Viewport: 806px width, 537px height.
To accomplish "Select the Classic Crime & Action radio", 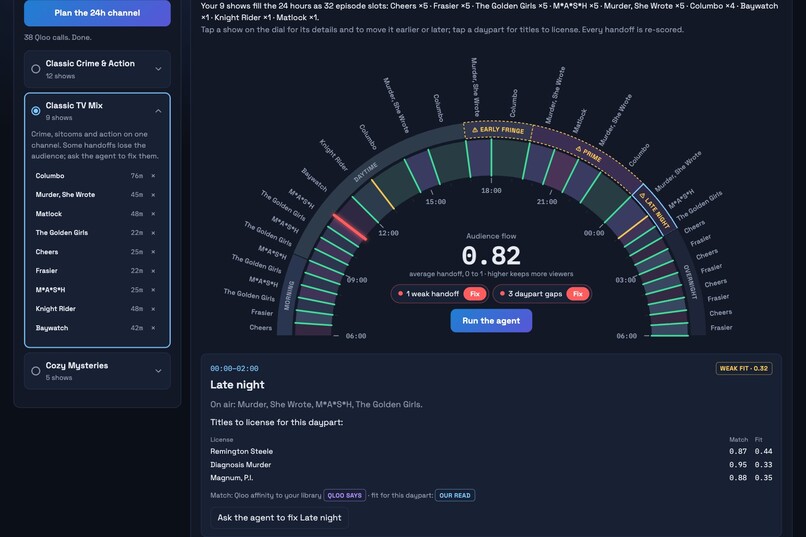I will (35, 69).
